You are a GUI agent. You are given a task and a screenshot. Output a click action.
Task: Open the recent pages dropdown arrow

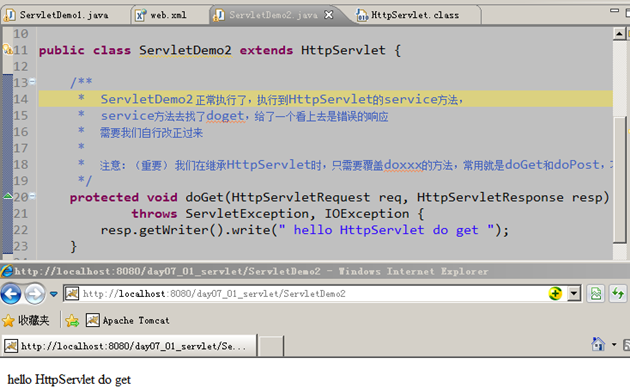click(x=53, y=294)
